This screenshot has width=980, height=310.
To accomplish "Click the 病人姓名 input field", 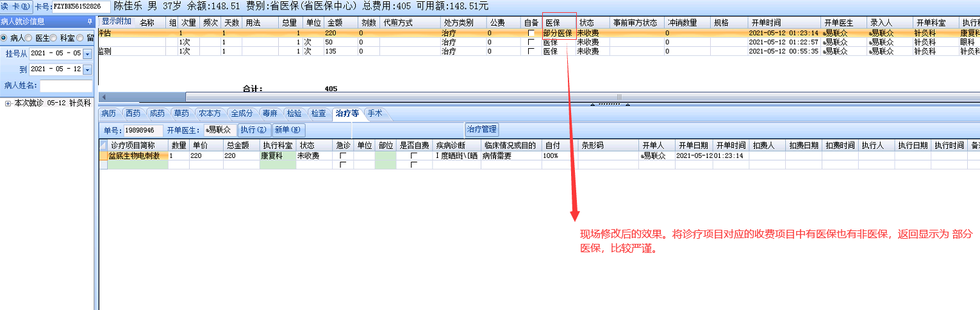I will click(66, 85).
